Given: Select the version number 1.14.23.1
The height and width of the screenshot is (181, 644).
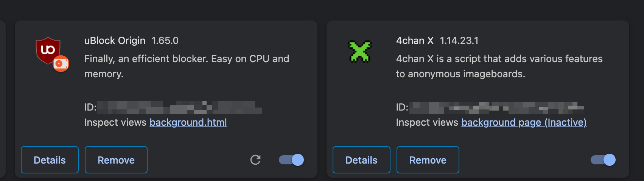Looking at the screenshot, I should (459, 41).
